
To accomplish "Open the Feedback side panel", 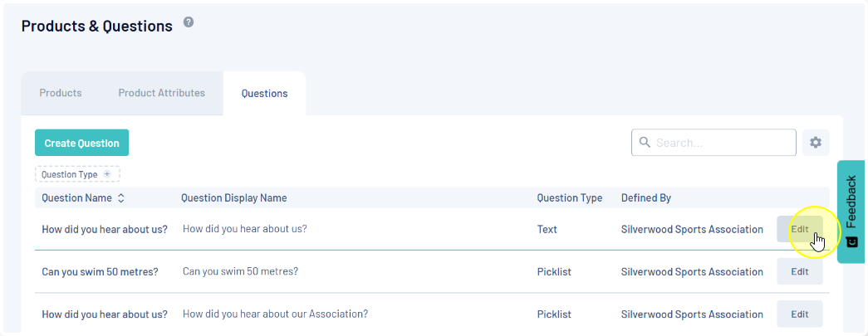I will click(x=851, y=202).
